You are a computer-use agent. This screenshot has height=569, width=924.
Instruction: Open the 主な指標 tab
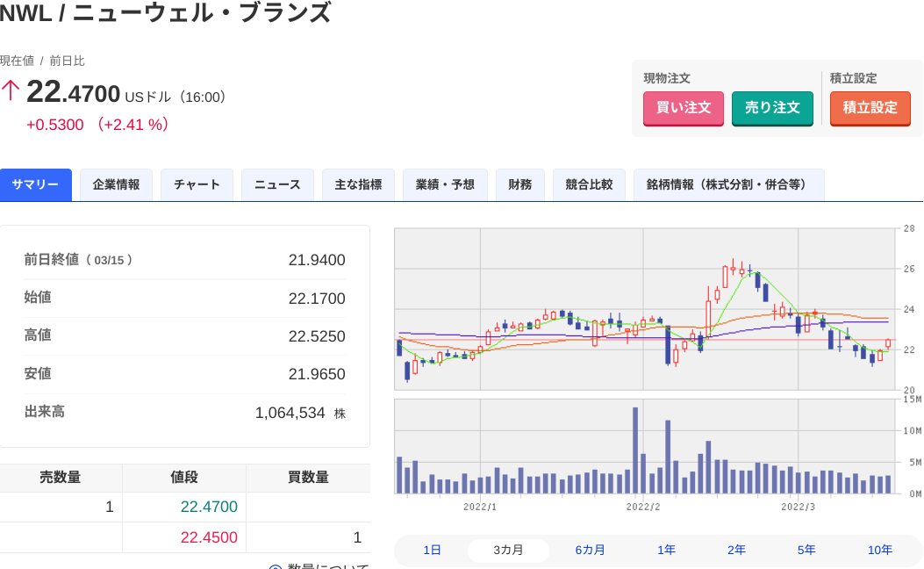click(x=358, y=184)
